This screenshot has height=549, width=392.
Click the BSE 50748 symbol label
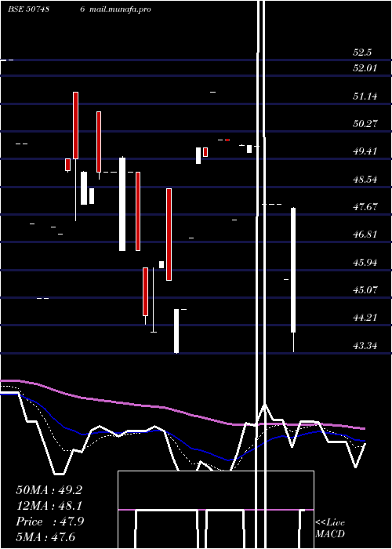click(28, 9)
